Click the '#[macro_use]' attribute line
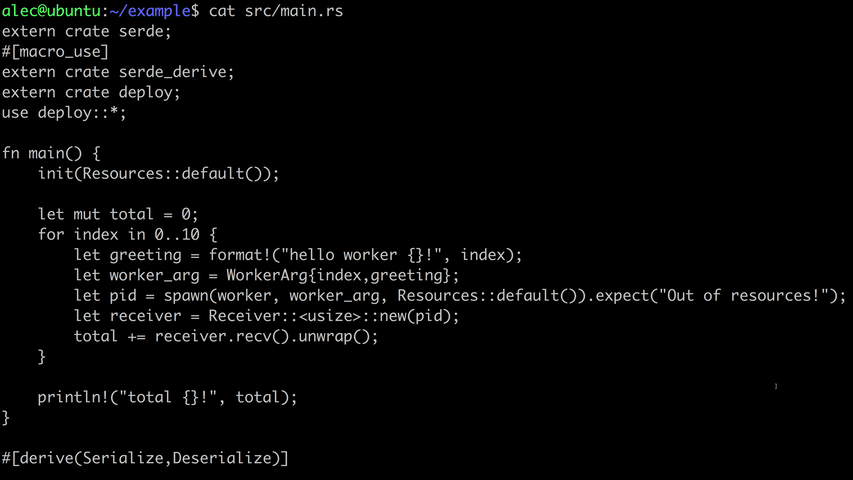 click(55, 52)
